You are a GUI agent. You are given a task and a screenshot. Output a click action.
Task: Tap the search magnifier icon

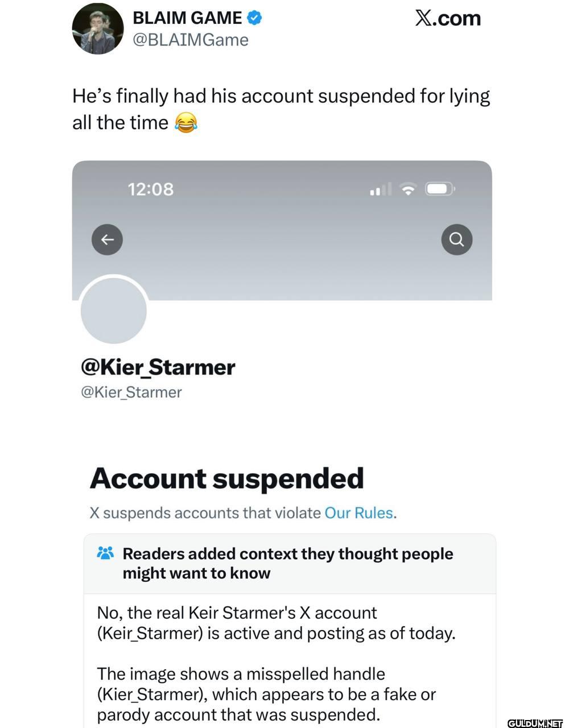tap(456, 239)
